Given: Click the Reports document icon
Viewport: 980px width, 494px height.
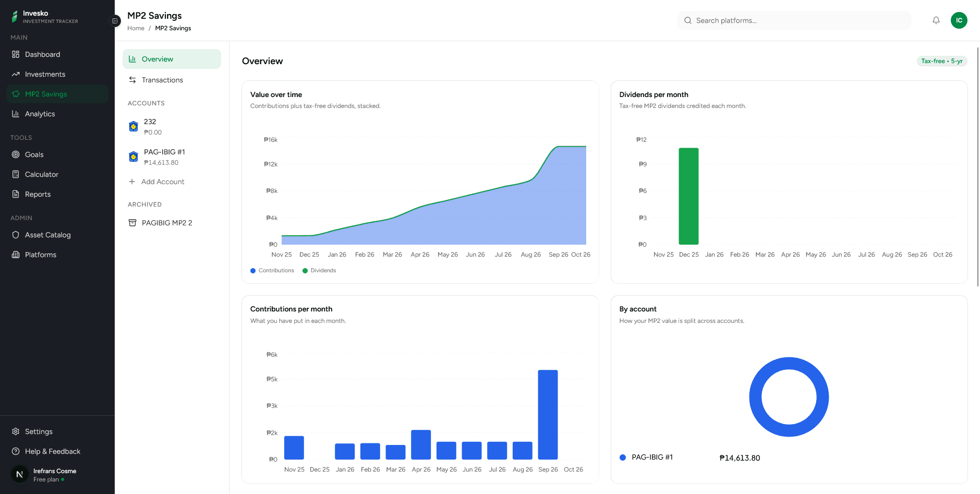Looking at the screenshot, I should (16, 194).
